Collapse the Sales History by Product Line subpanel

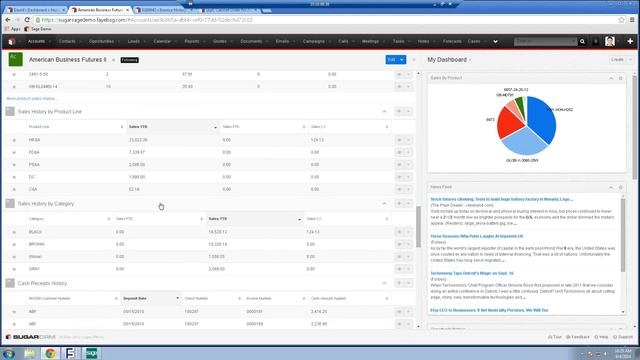point(384,111)
